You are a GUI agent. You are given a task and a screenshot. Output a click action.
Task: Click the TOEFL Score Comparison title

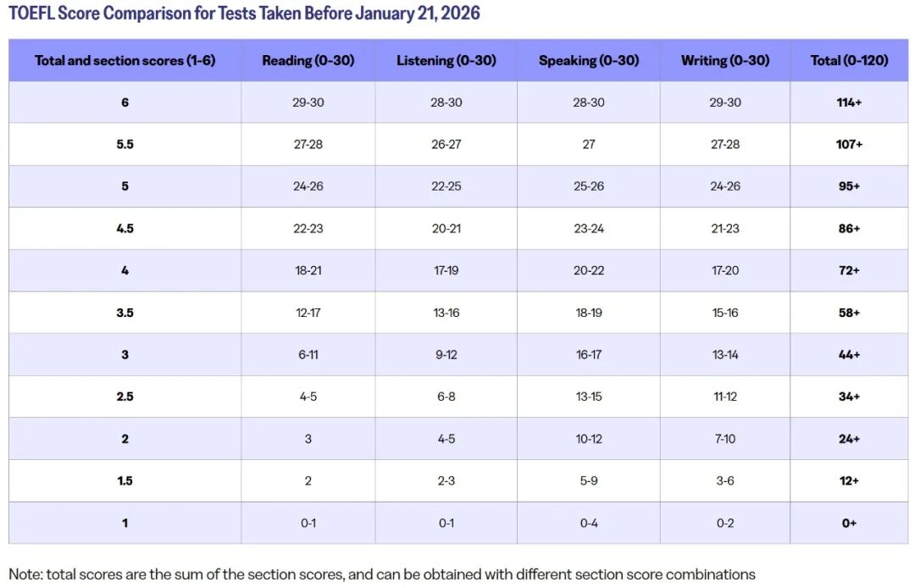coord(244,13)
